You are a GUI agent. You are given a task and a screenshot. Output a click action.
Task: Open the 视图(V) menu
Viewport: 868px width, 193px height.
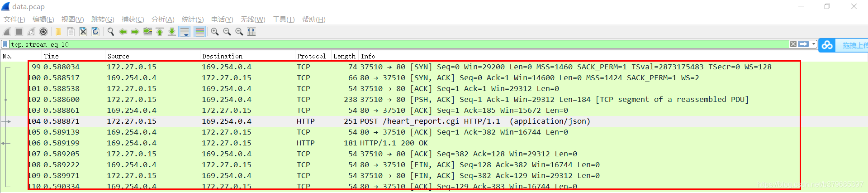73,19
